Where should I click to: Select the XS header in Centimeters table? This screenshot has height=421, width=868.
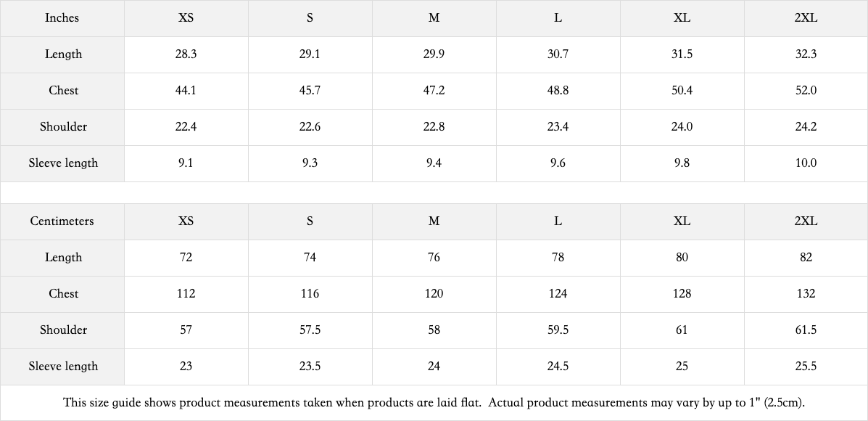(186, 221)
